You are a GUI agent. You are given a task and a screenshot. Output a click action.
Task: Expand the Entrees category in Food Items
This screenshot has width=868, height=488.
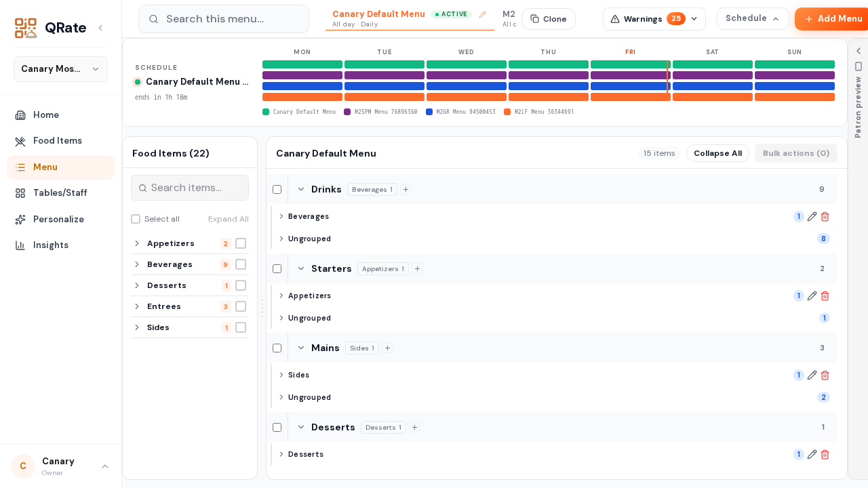[x=137, y=306]
